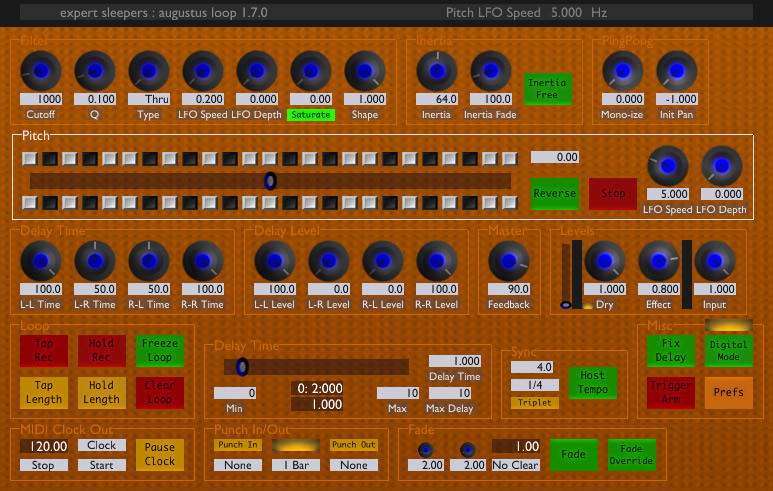Screen dimensions: 773x491
Task: Click the MIDI Clock button
Action: [x=102, y=445]
